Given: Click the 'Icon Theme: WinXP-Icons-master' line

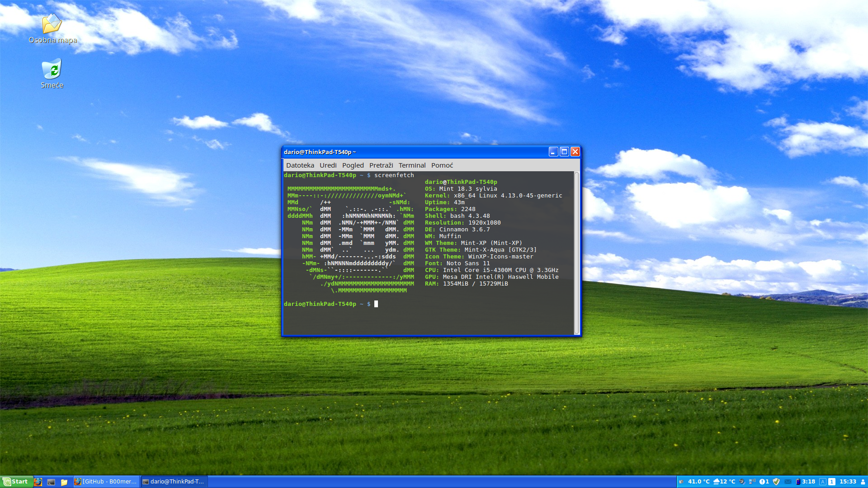Looking at the screenshot, I should click(479, 257).
